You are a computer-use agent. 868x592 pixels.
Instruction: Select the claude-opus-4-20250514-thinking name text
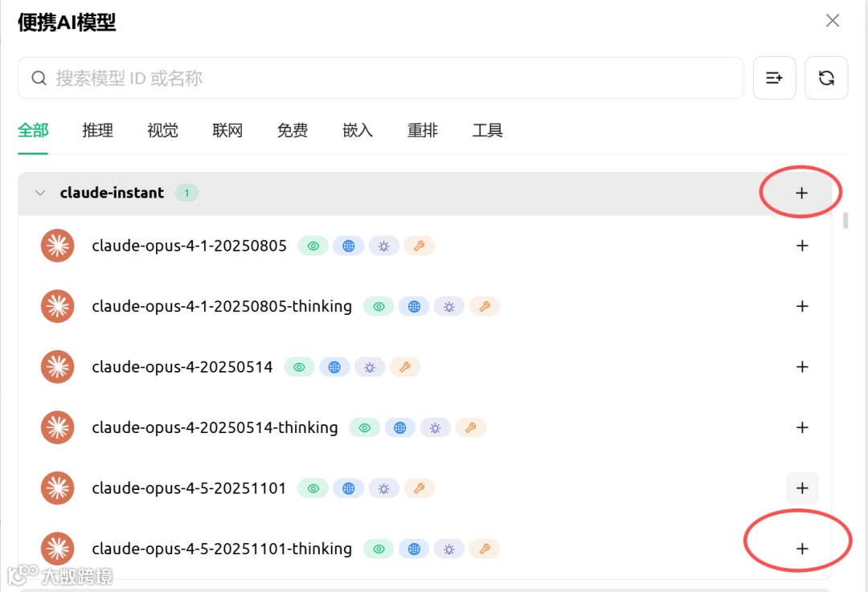[215, 427]
